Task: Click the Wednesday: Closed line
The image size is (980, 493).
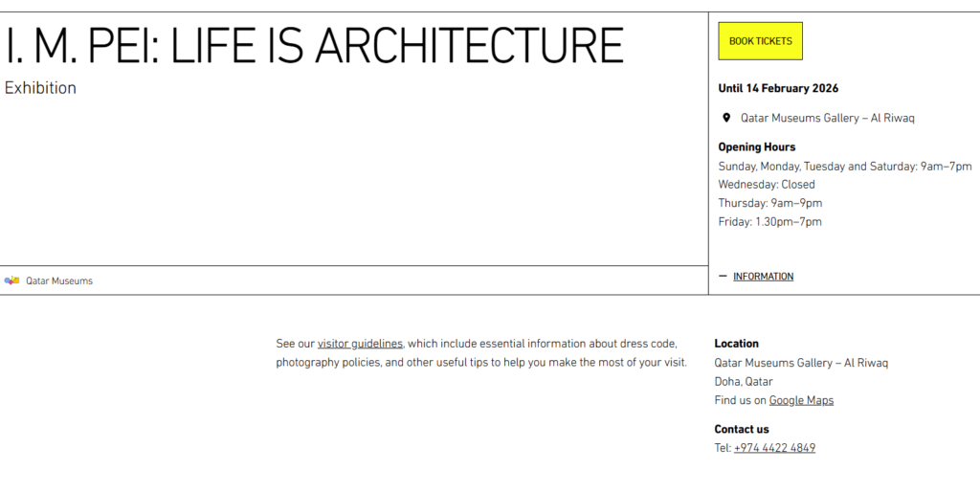Action: pyautogui.click(x=767, y=185)
